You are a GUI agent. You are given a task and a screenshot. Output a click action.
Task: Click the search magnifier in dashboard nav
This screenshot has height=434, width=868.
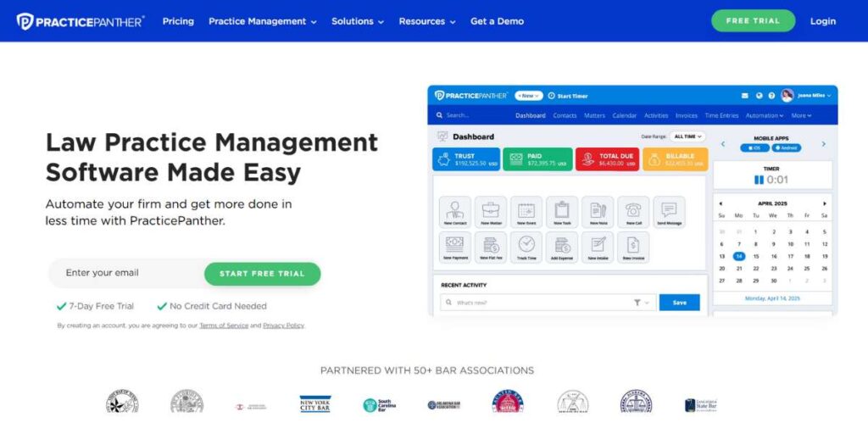pos(440,115)
